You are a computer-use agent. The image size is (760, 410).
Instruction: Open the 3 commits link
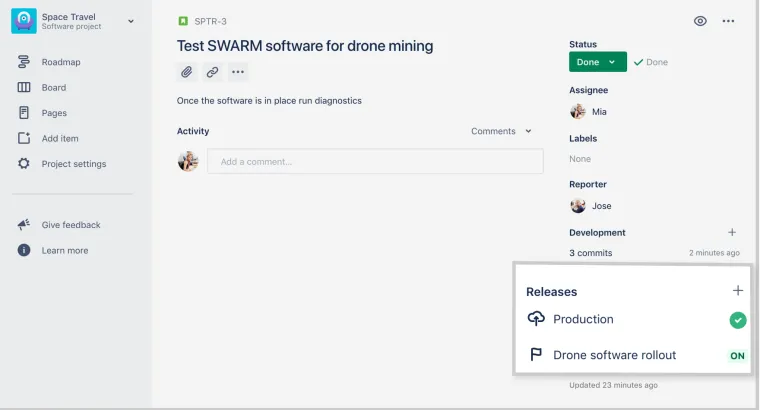tap(590, 252)
